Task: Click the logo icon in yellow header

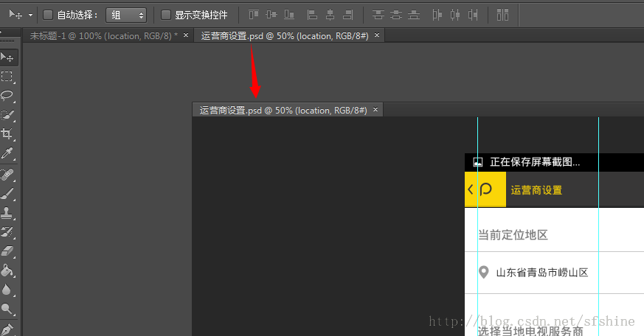Action: [485, 189]
